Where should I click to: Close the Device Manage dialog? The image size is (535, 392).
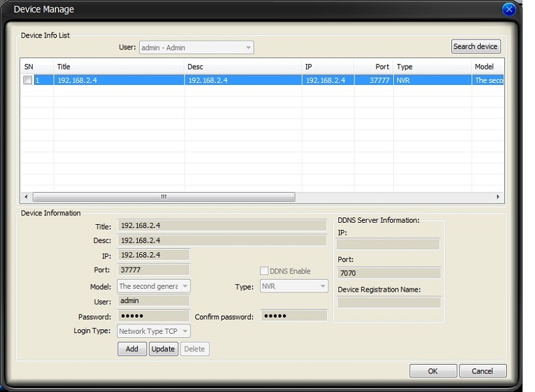coord(509,9)
